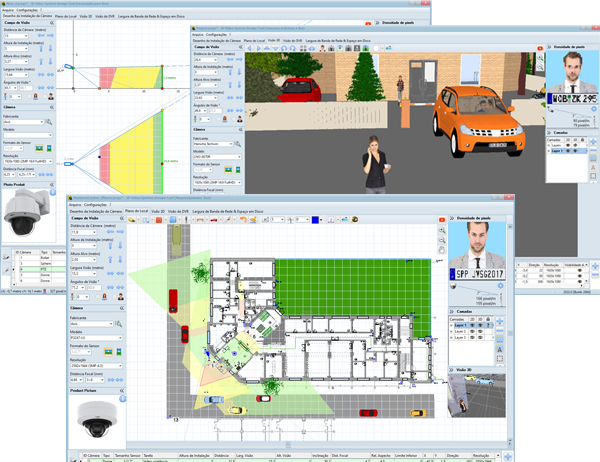Click the tape measure icon in front toolbar

[355, 219]
